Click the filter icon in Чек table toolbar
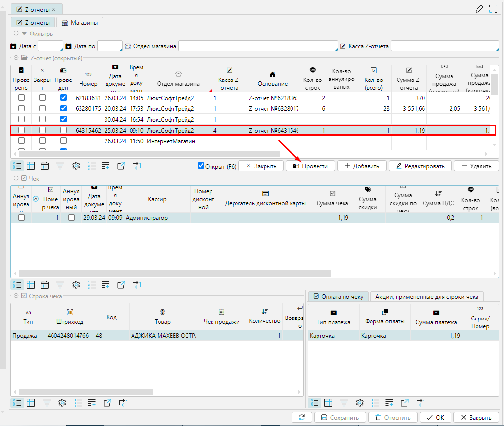This screenshot has height=426, width=504. pyautogui.click(x=60, y=284)
